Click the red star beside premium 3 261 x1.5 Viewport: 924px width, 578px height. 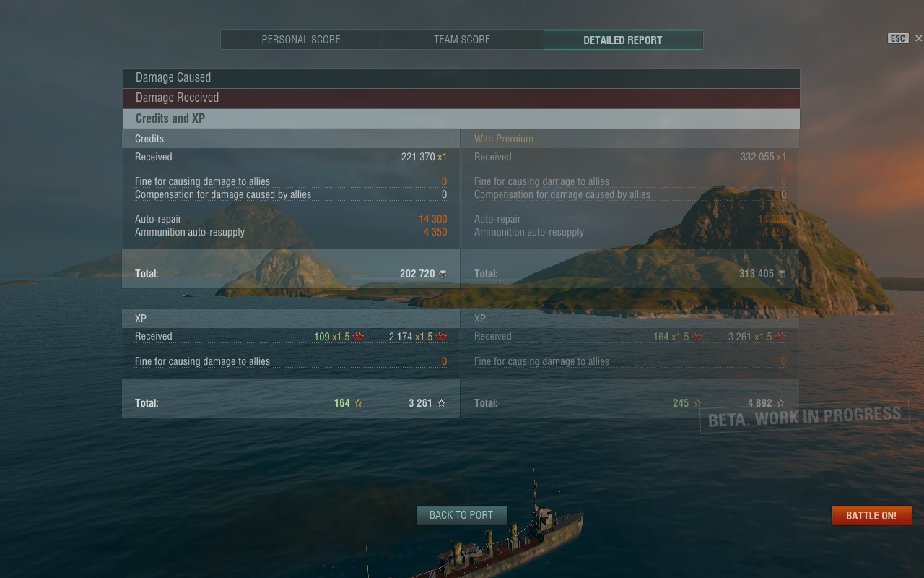click(780, 337)
